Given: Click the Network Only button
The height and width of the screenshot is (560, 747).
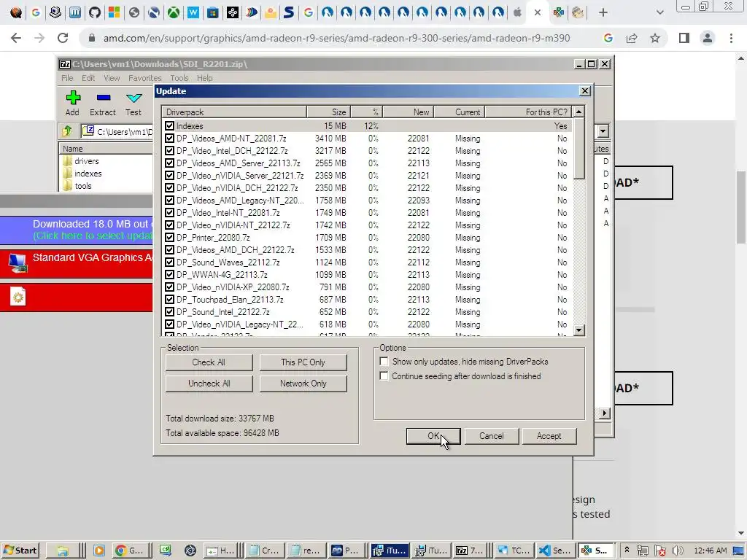Looking at the screenshot, I should (x=303, y=384).
